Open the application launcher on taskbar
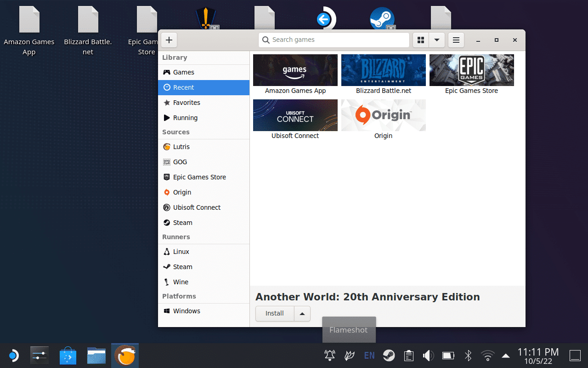The height and width of the screenshot is (368, 588). [13, 356]
